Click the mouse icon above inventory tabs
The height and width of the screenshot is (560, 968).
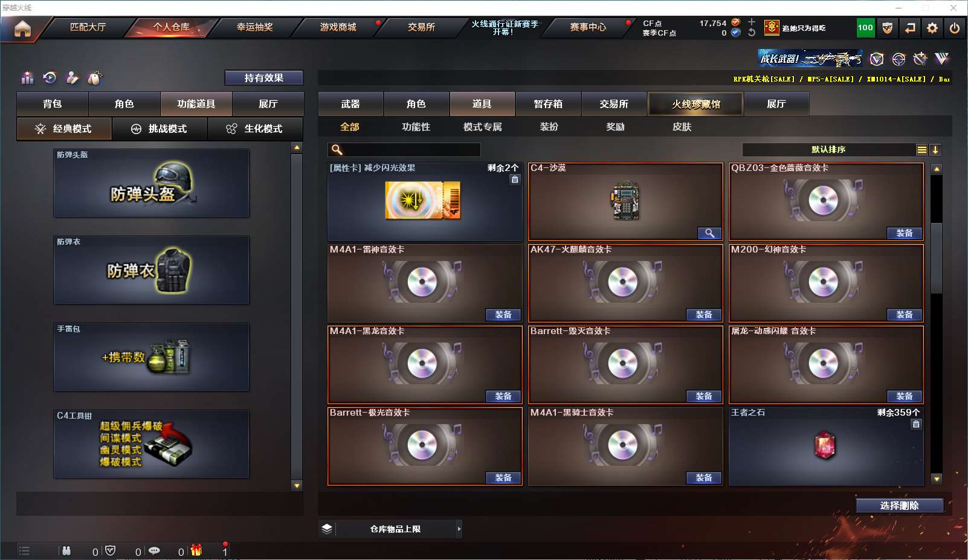pyautogui.click(x=95, y=78)
